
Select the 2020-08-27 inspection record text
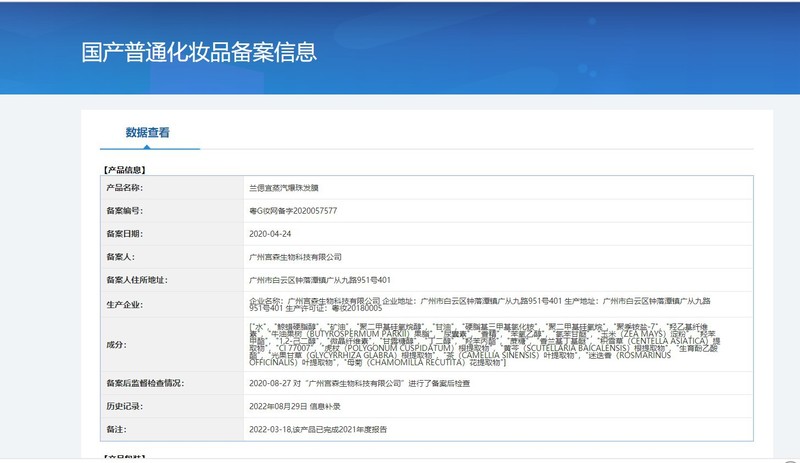click(359, 383)
